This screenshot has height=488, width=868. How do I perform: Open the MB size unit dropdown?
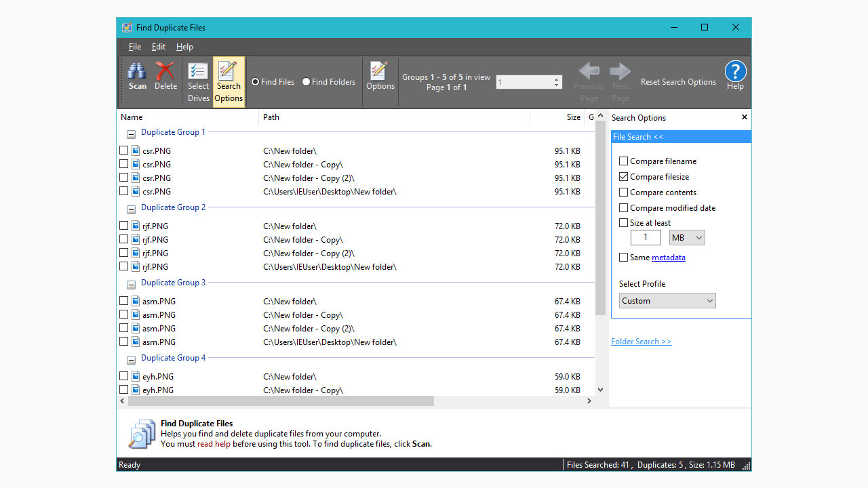point(687,238)
